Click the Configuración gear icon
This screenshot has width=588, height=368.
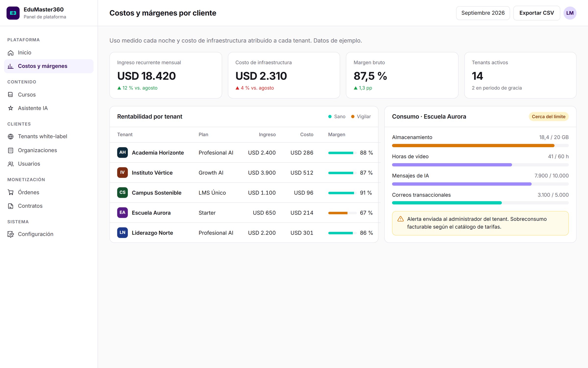[11, 234]
